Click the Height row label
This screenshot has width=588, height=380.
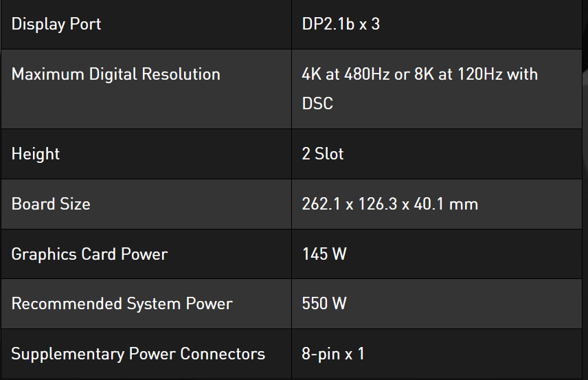pyautogui.click(x=36, y=154)
